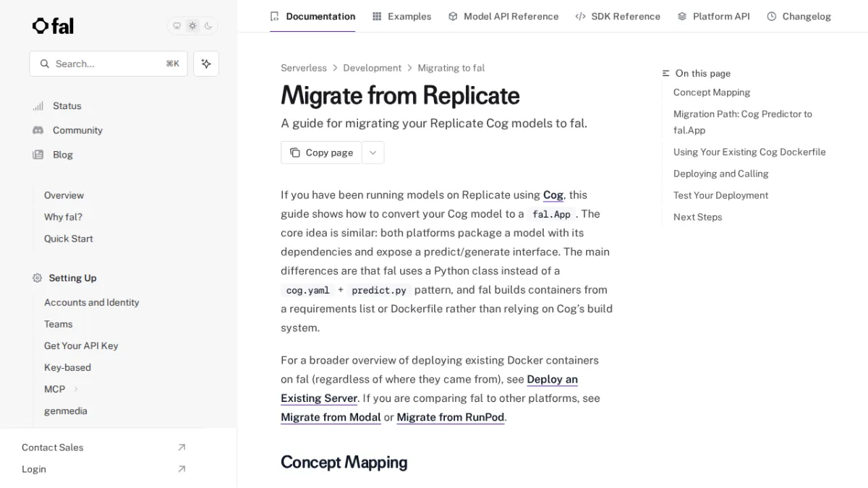Open Accounts and Identity page
The width and height of the screenshot is (868, 488).
[x=92, y=302]
